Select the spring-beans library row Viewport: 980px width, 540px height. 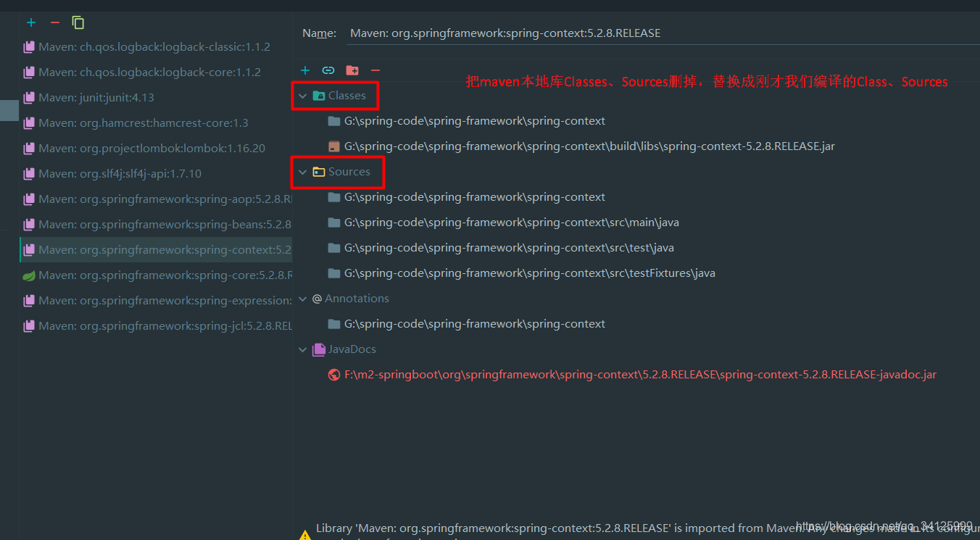pyautogui.click(x=156, y=224)
